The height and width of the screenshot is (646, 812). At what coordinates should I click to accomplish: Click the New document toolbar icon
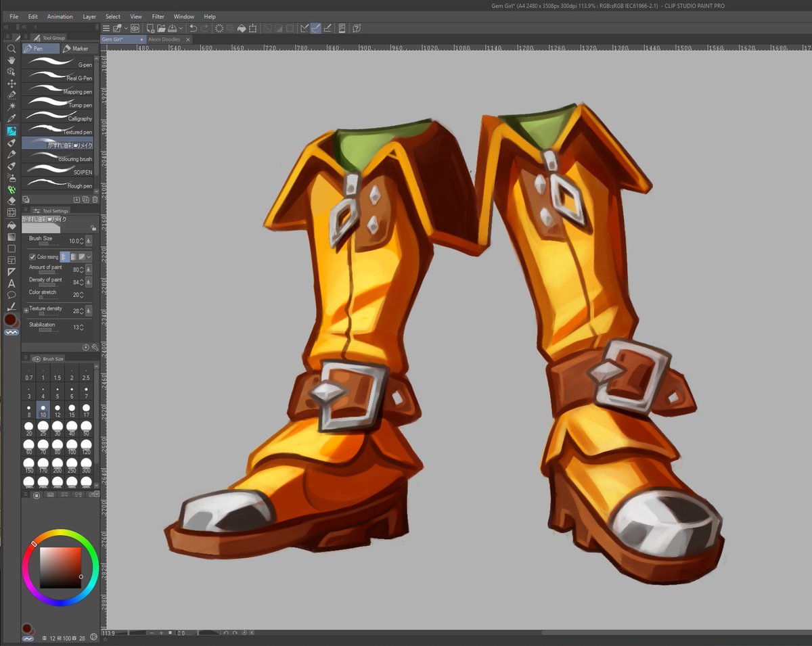click(x=150, y=28)
